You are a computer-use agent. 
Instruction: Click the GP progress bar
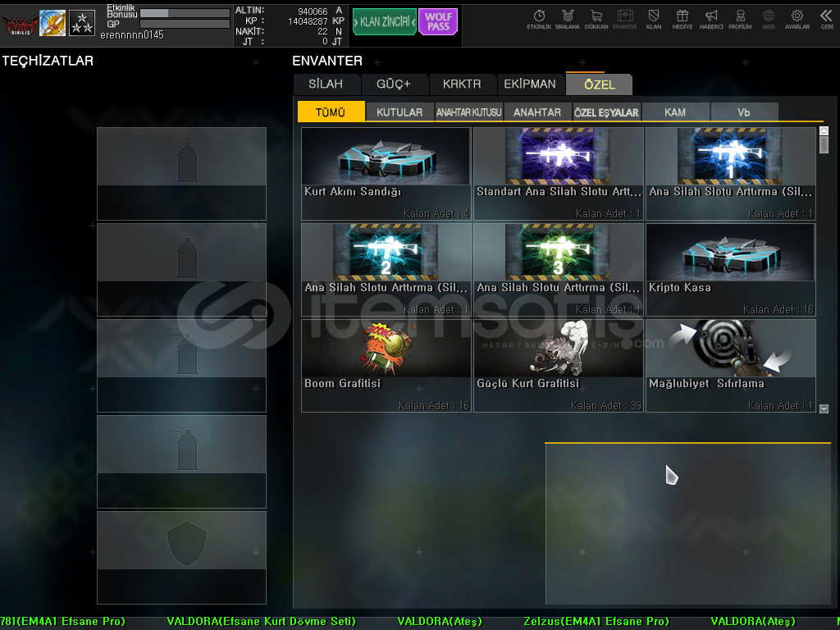[185, 24]
